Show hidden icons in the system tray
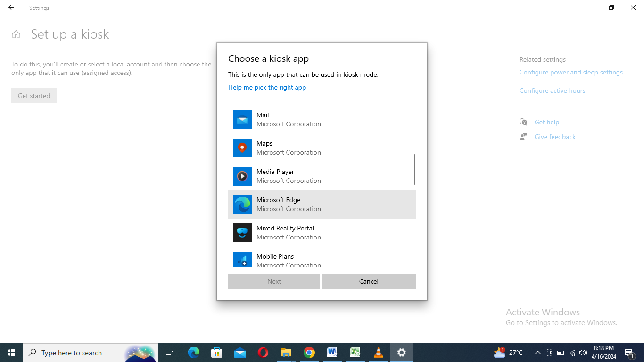 [537, 352]
